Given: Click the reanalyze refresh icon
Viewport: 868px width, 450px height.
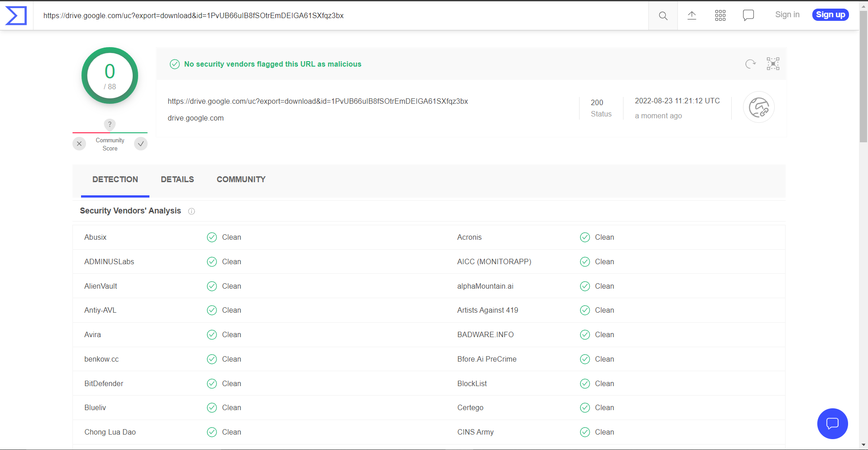Looking at the screenshot, I should 750,64.
